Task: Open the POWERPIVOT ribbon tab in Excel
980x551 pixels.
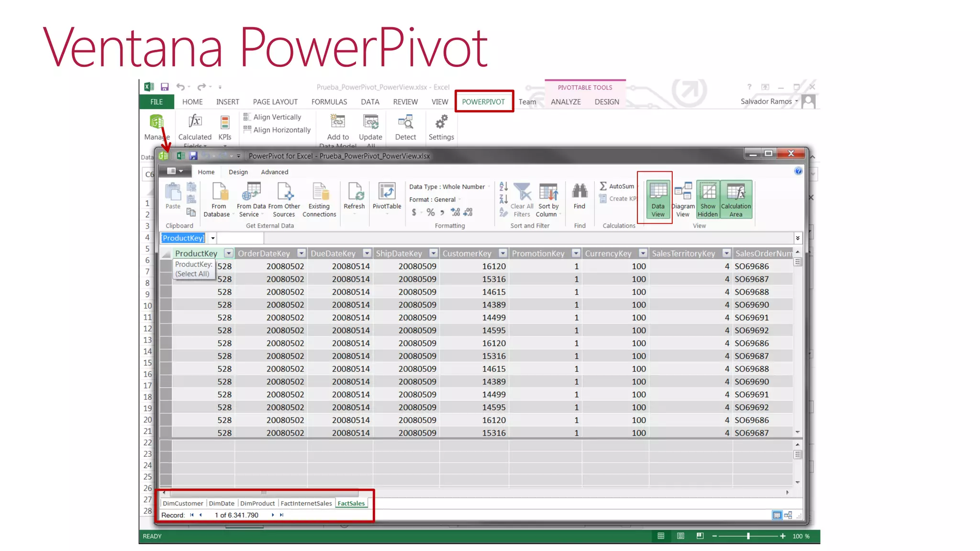Action: (483, 102)
